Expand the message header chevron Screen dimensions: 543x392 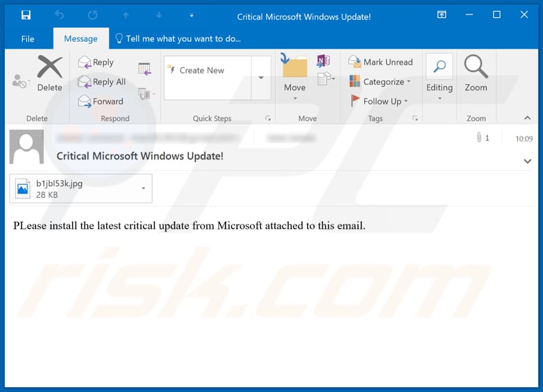[527, 161]
